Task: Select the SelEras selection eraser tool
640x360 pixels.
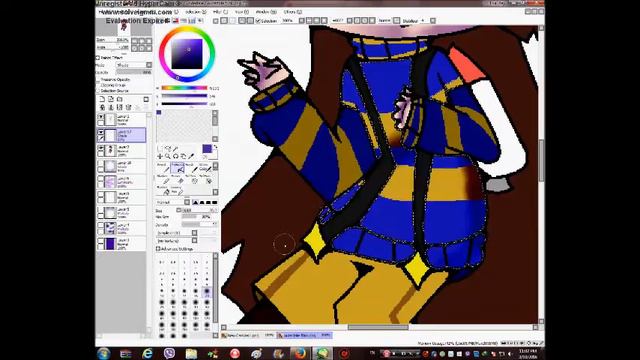Action: coord(205,179)
